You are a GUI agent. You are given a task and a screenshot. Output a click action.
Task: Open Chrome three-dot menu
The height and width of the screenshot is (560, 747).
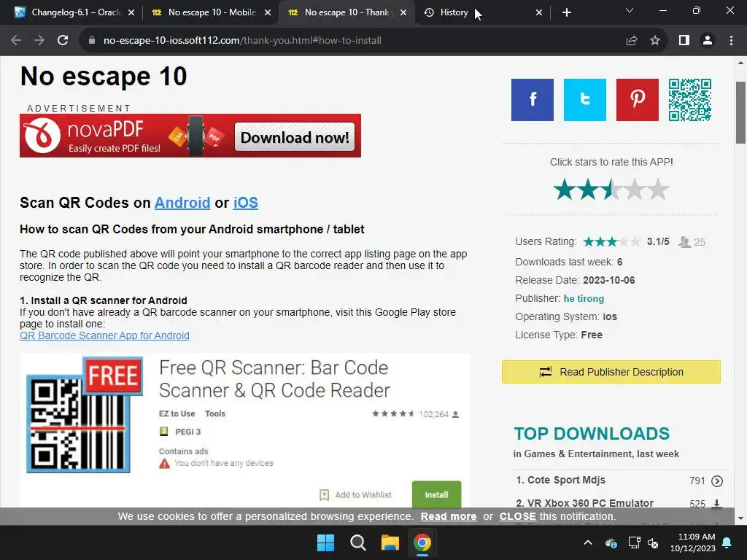(x=731, y=41)
